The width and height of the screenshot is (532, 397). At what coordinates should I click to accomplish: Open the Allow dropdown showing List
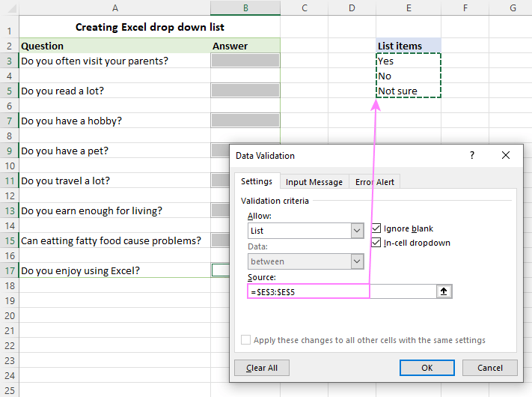pyautogui.click(x=306, y=231)
